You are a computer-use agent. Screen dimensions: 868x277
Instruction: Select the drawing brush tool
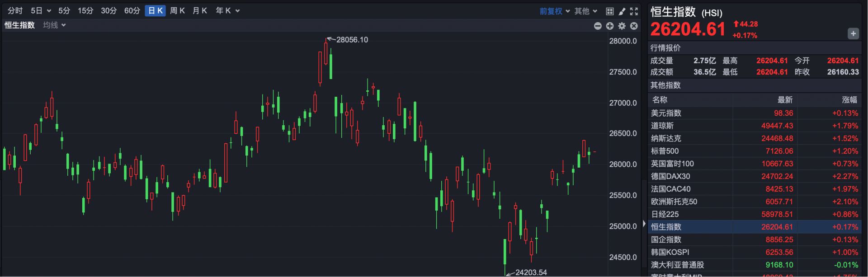pos(622,11)
